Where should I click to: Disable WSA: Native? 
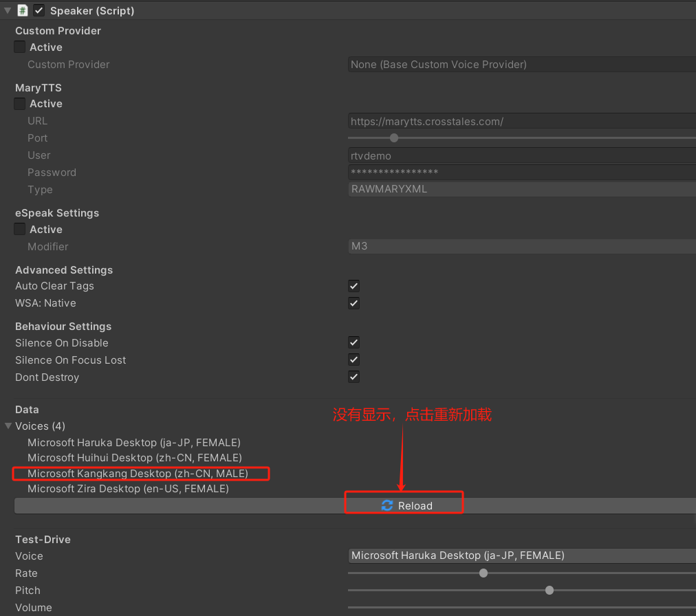tap(353, 303)
